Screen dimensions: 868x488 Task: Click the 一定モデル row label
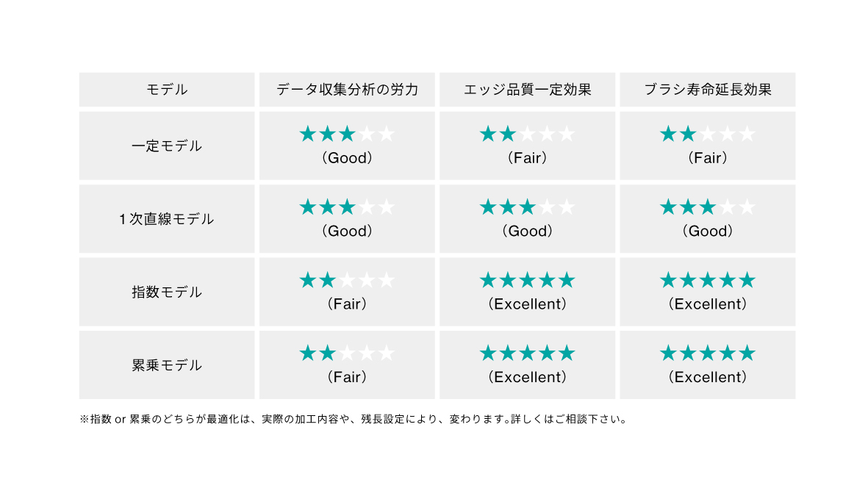click(x=167, y=146)
